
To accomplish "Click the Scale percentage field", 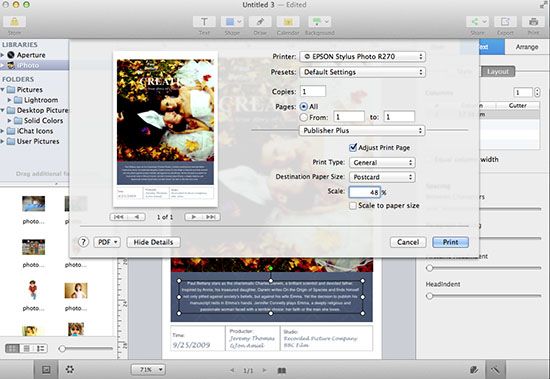I will click(365, 192).
